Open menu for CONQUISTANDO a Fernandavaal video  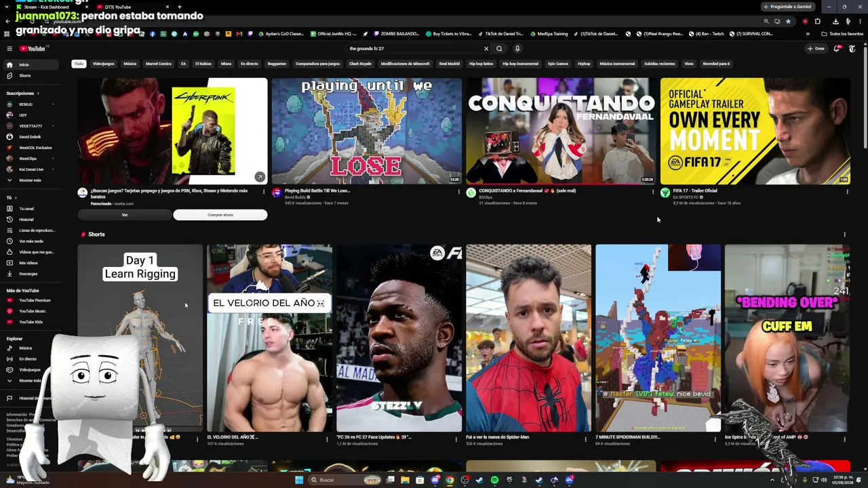click(x=653, y=192)
